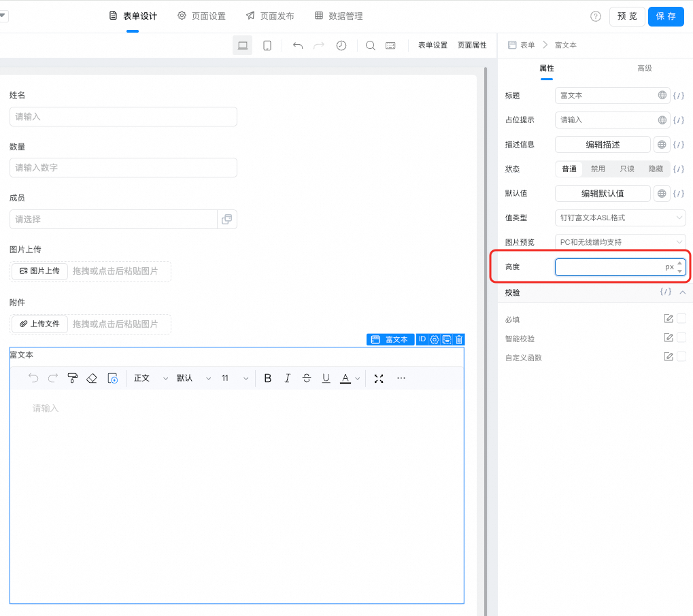Click globe icon next to 编辑默认值
The height and width of the screenshot is (616, 693).
coord(662,193)
